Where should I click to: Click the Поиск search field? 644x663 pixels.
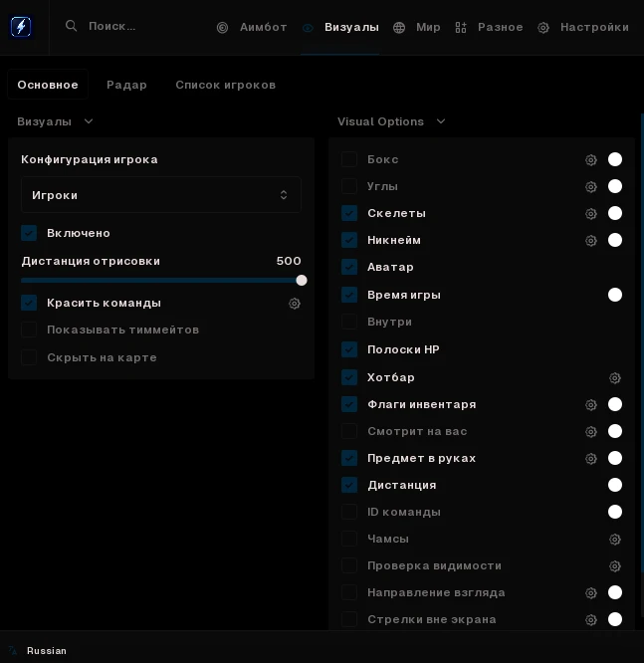click(112, 26)
